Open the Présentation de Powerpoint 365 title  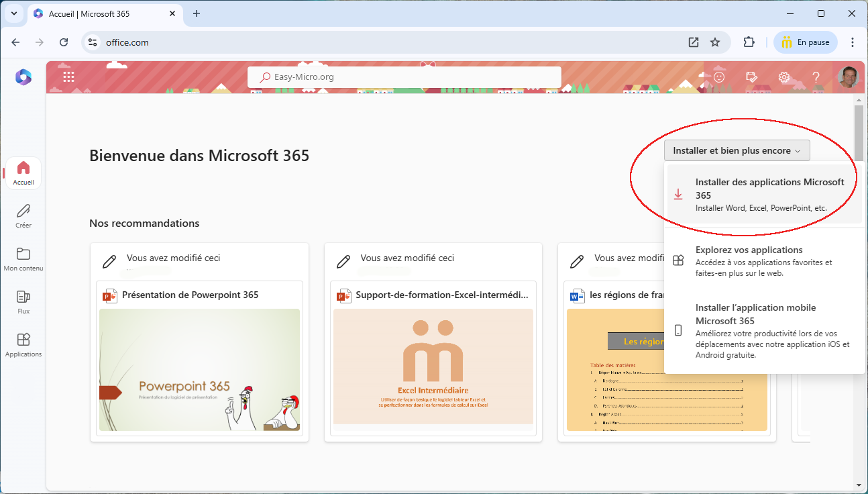(190, 295)
